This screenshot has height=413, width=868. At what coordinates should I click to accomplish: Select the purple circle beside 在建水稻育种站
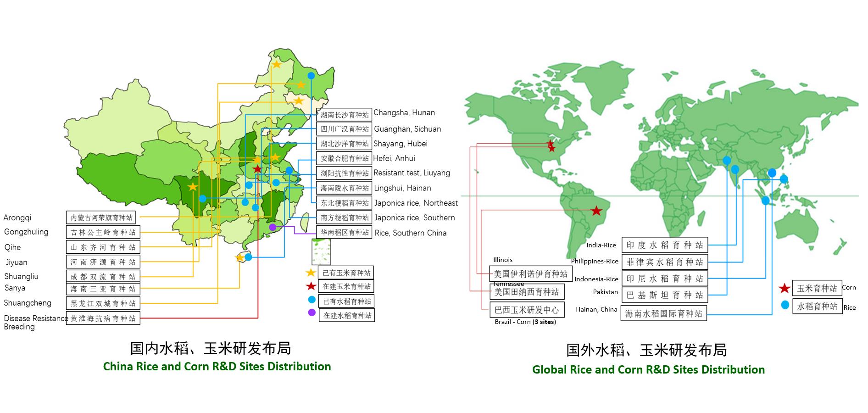point(312,313)
